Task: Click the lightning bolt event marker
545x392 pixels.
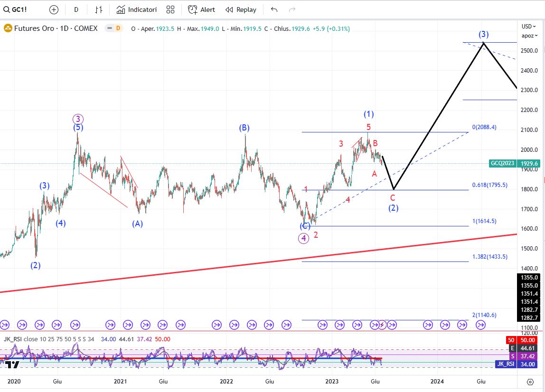Action: coord(383,325)
